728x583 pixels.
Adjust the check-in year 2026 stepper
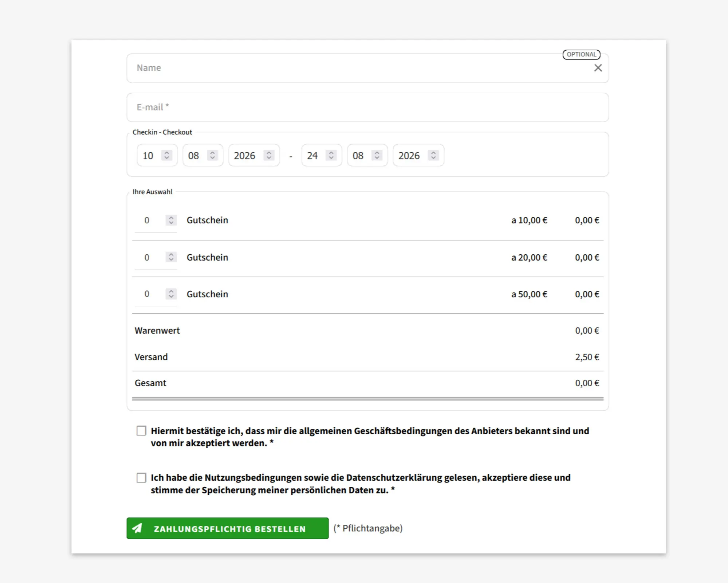269,155
